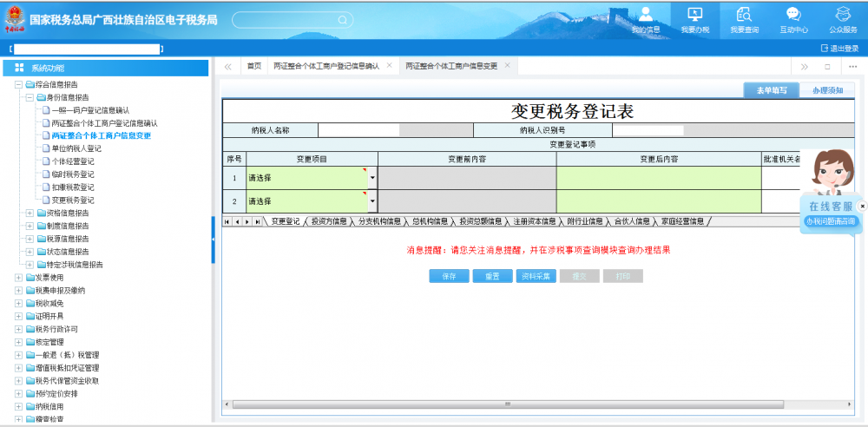
Task: Open 变更项目 dropdown in row 2
Action: (372, 201)
